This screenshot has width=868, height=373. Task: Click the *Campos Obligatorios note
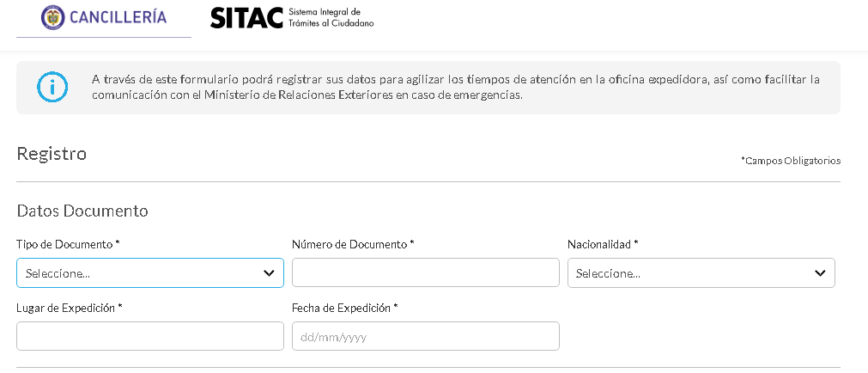tap(791, 161)
